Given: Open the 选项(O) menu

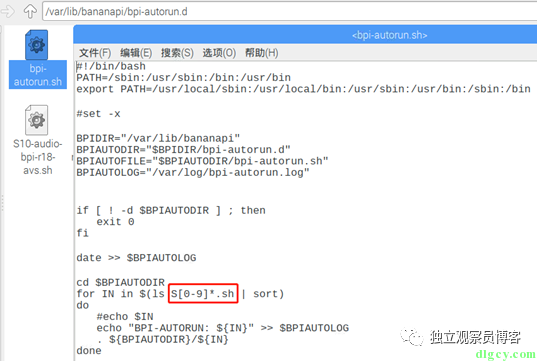Looking at the screenshot, I should (219, 53).
